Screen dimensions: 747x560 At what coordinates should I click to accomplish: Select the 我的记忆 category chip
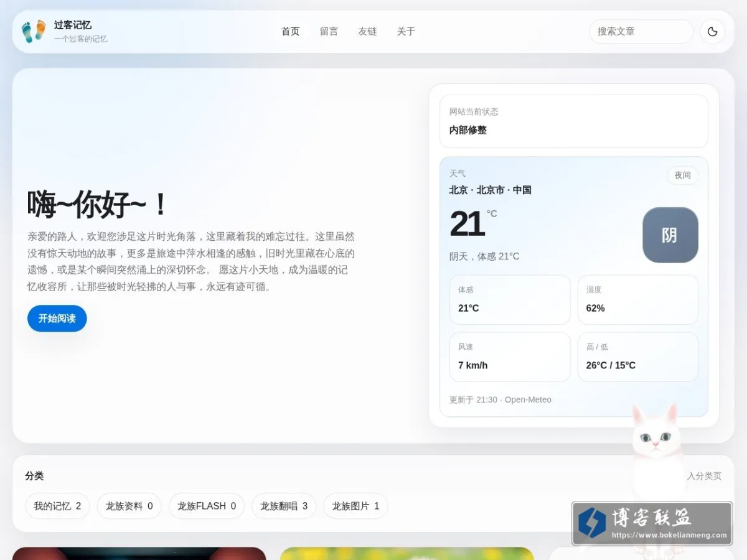[57, 506]
